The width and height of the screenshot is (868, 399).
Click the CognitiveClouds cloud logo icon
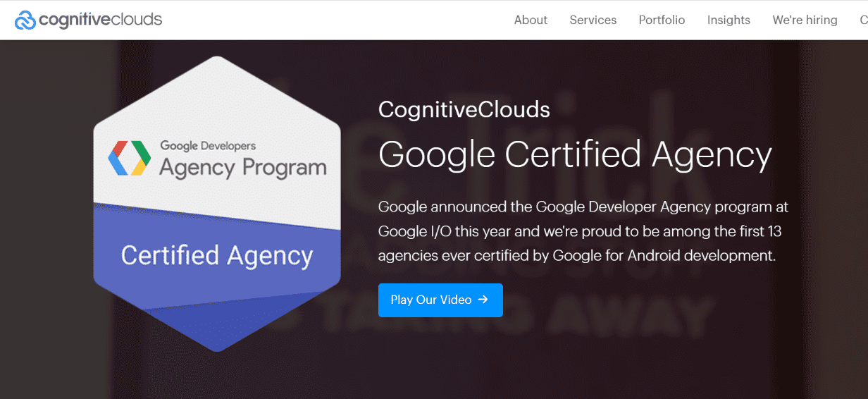(25, 20)
